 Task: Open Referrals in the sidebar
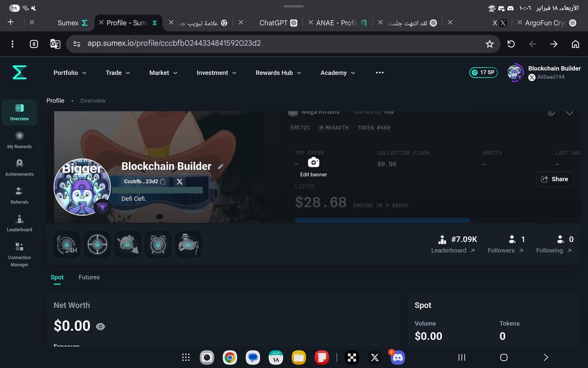pos(20,195)
